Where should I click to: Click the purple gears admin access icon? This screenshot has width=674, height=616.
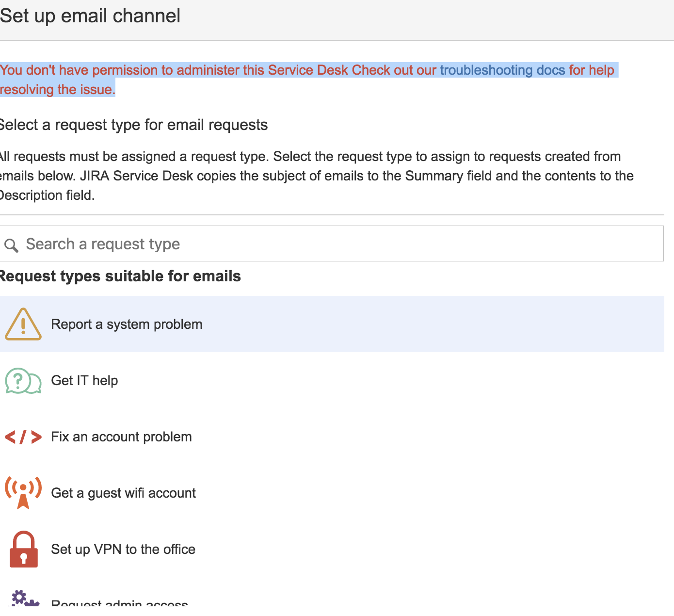[24, 598]
